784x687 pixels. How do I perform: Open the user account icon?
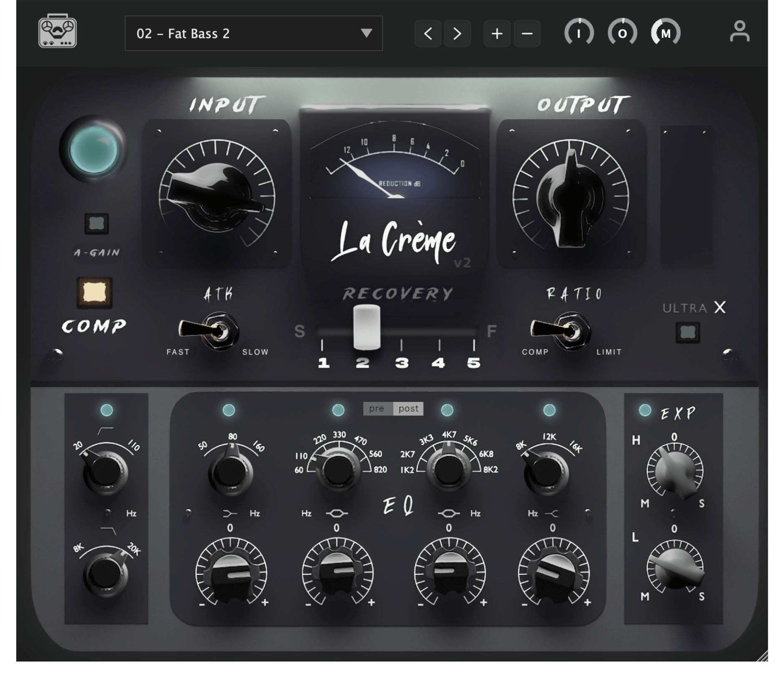tap(739, 32)
